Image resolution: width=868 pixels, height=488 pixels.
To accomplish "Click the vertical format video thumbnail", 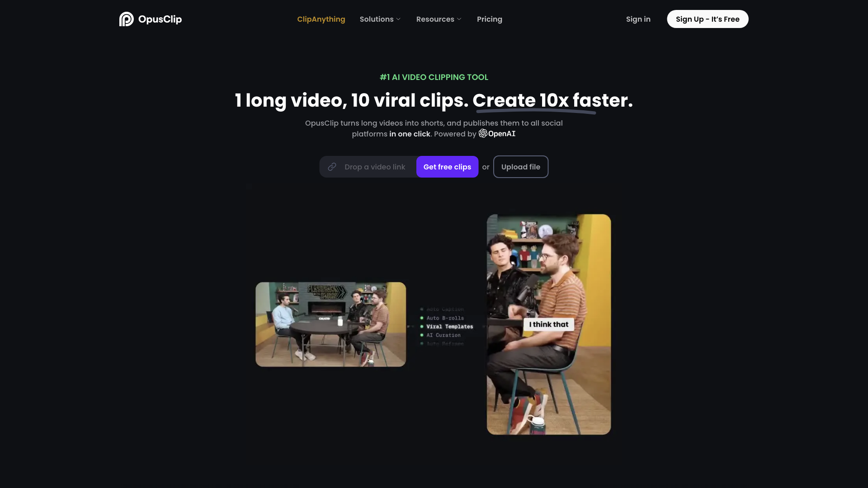I will pyautogui.click(x=548, y=324).
